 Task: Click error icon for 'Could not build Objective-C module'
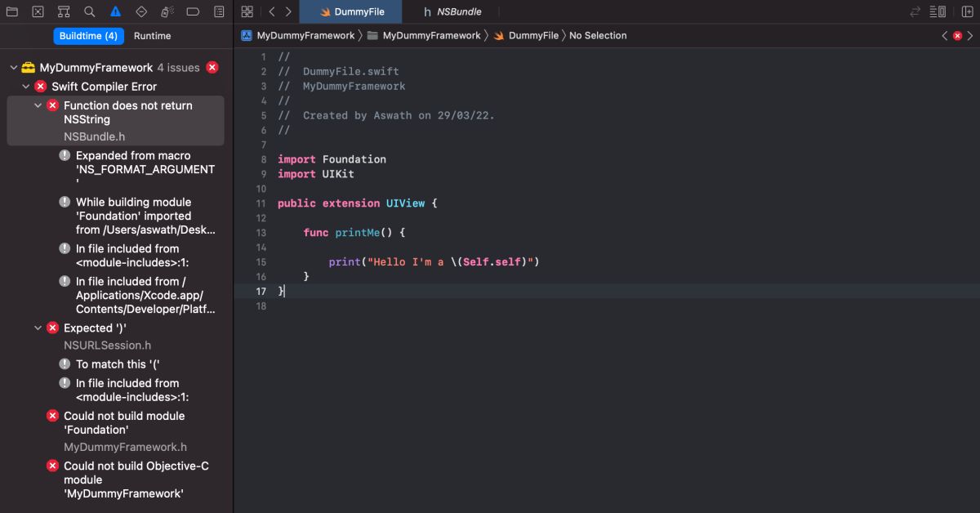click(52, 466)
